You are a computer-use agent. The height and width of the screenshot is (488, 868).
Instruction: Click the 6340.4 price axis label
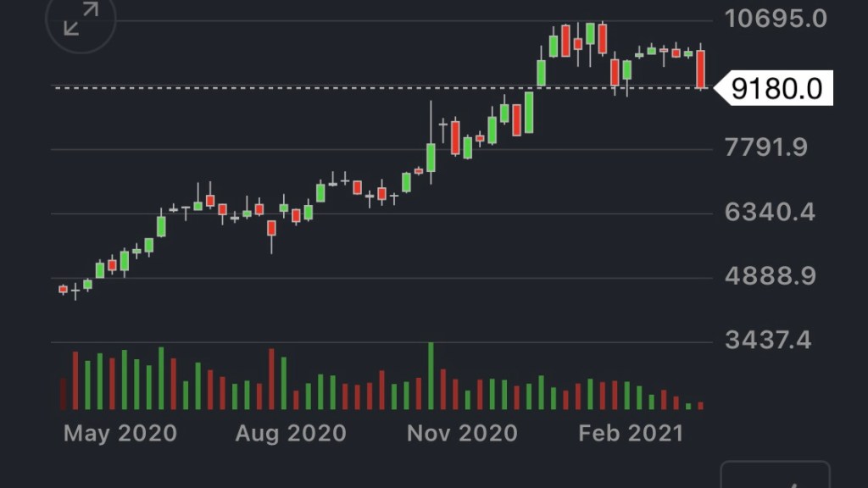tap(770, 212)
